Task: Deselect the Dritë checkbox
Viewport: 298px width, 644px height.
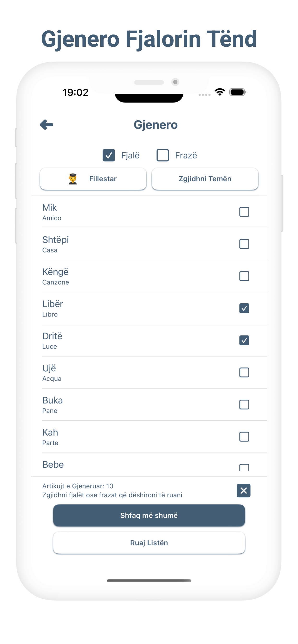Action: pyautogui.click(x=244, y=340)
